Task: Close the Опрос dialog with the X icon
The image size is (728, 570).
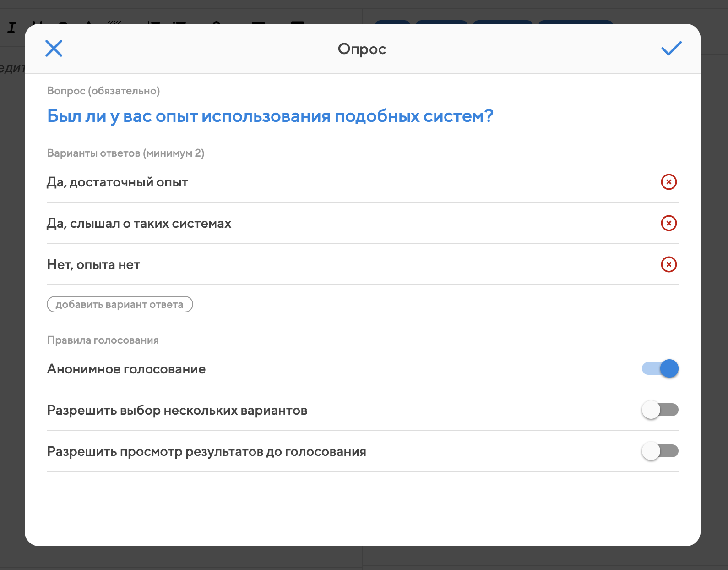Action: click(x=54, y=48)
